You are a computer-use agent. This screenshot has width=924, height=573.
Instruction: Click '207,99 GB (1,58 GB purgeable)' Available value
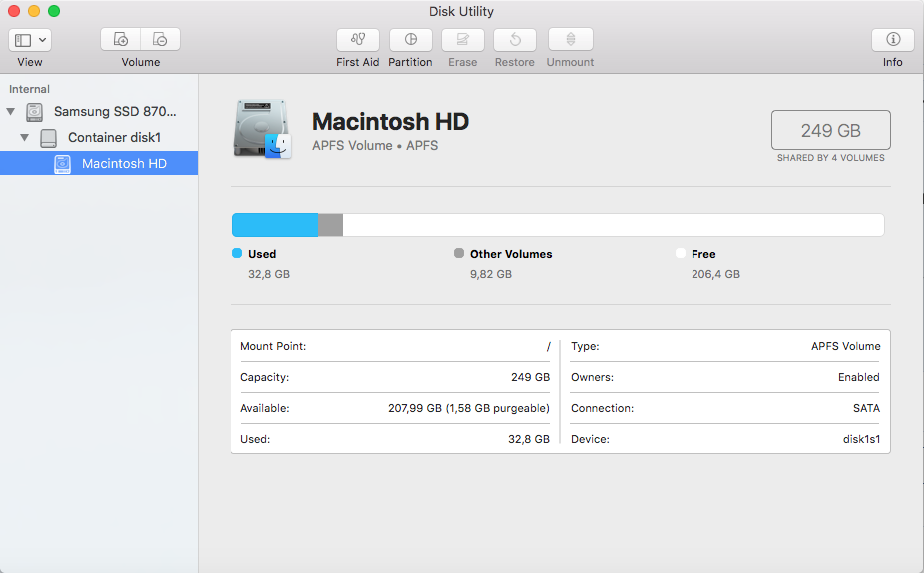(469, 408)
